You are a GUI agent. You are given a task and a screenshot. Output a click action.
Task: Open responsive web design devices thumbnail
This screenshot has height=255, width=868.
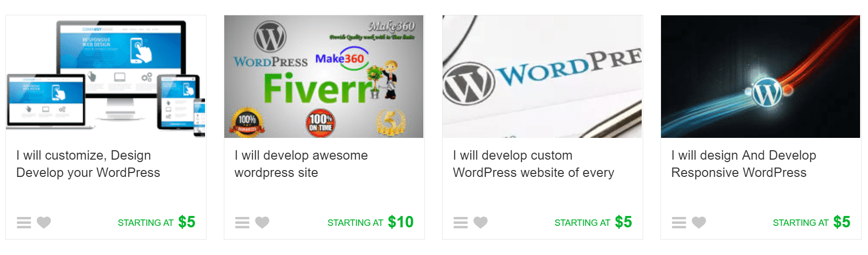106,77
